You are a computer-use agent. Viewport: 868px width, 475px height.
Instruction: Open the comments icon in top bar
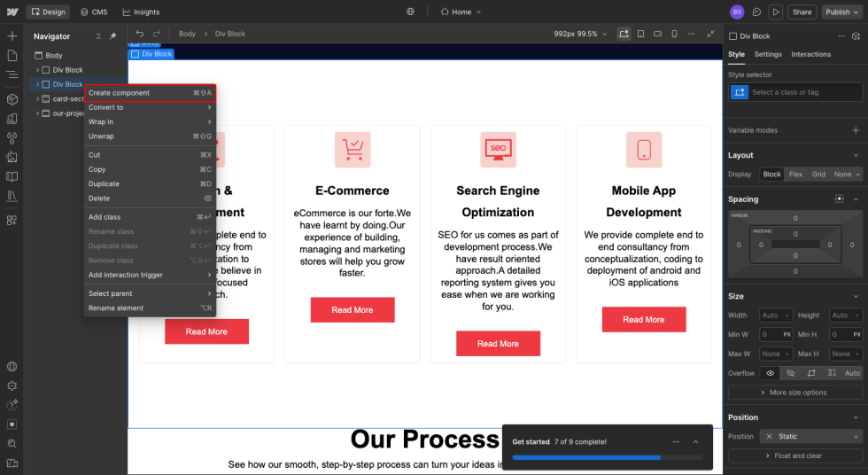tap(756, 12)
